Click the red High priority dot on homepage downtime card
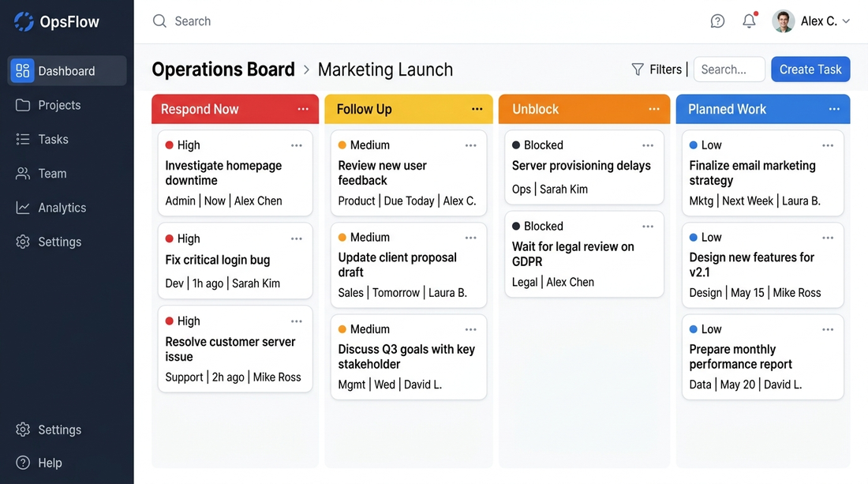Viewport: 868px width, 484px height. pyautogui.click(x=169, y=145)
